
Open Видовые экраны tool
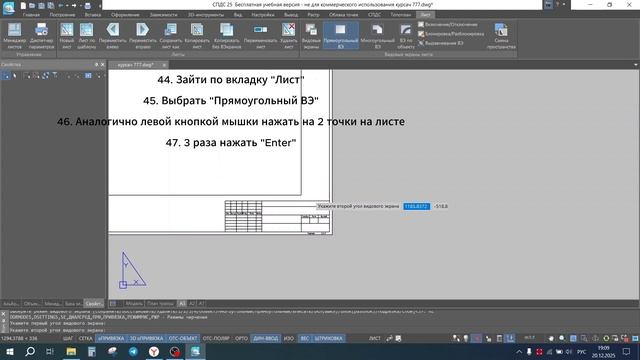(x=311, y=36)
